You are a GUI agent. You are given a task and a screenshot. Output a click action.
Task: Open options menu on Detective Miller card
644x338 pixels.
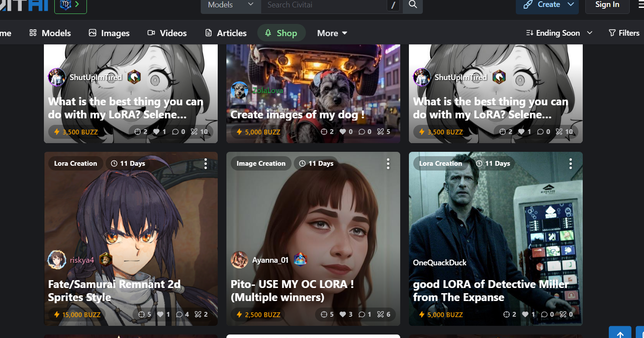click(571, 164)
